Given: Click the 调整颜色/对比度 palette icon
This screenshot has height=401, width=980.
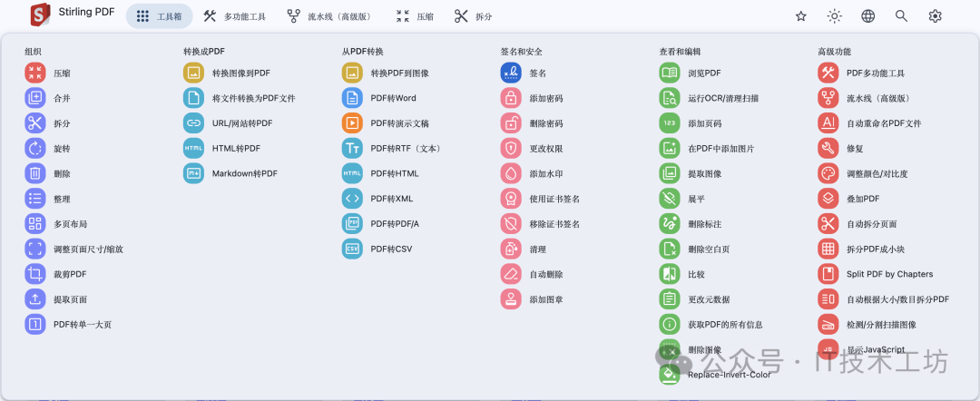Looking at the screenshot, I should click(828, 173).
